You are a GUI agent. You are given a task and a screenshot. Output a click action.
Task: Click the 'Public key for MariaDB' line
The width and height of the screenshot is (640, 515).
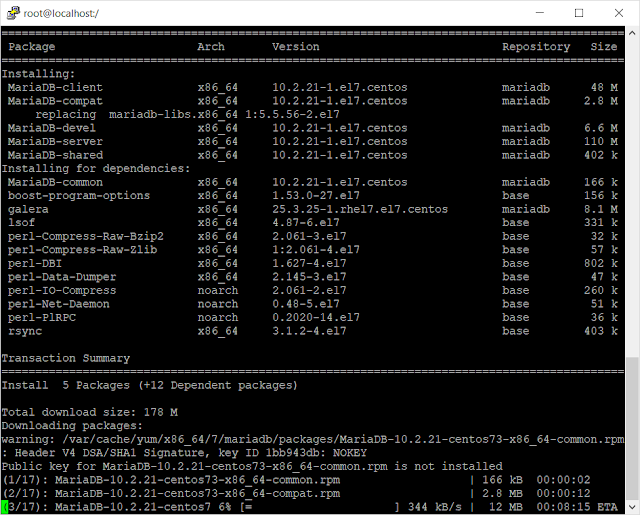[252, 466]
